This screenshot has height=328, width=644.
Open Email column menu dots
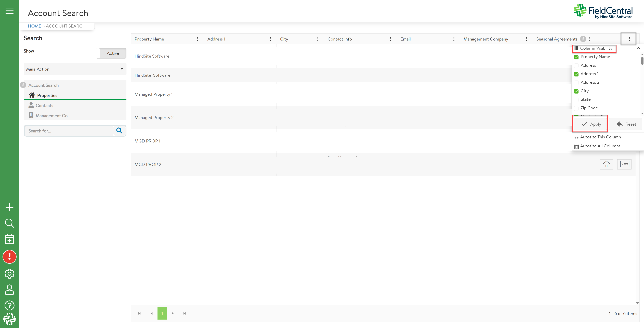click(454, 39)
